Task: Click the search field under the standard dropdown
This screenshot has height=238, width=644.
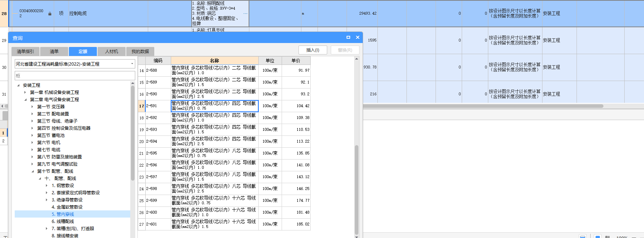Action: pos(75,76)
